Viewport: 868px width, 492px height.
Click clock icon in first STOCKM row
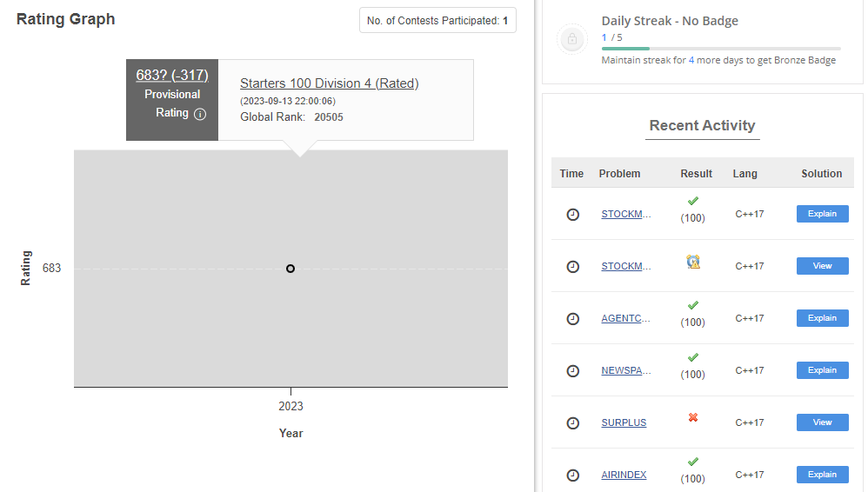click(573, 214)
